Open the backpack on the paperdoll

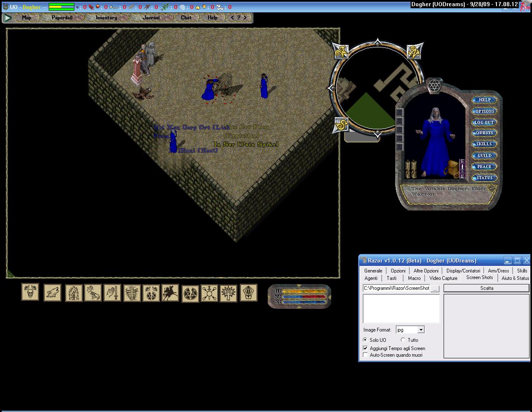click(452, 169)
